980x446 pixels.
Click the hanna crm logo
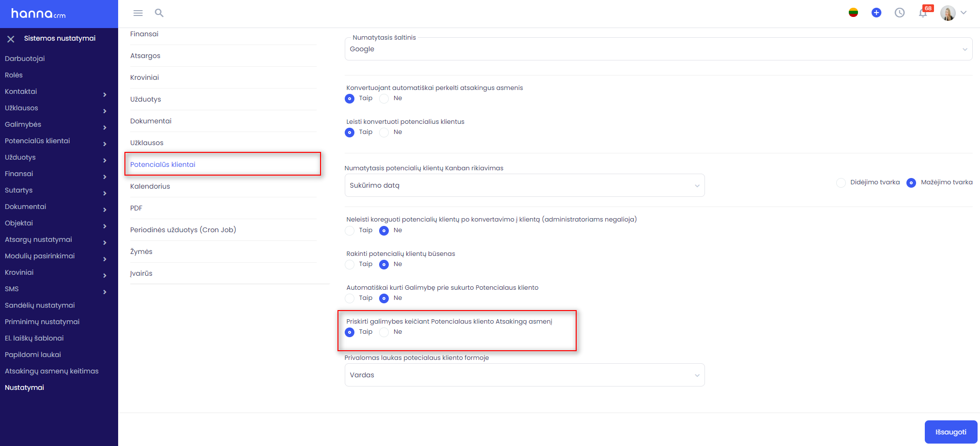click(x=38, y=14)
